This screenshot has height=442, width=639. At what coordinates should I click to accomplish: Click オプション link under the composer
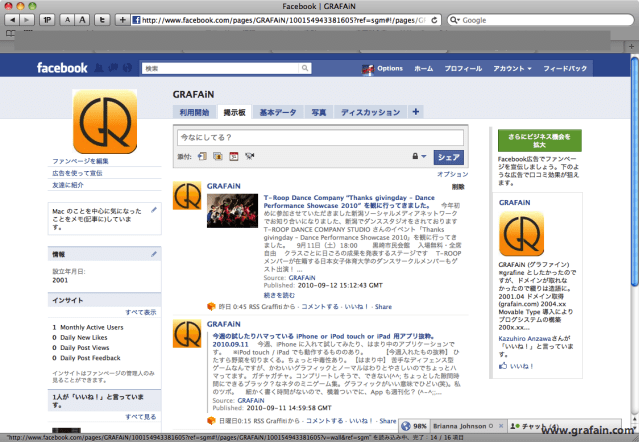pos(452,174)
